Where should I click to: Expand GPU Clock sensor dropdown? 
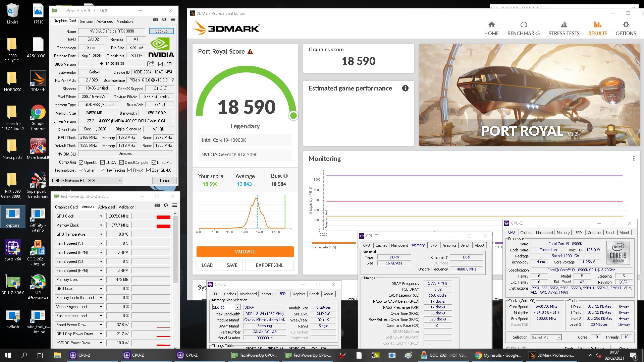point(101,216)
